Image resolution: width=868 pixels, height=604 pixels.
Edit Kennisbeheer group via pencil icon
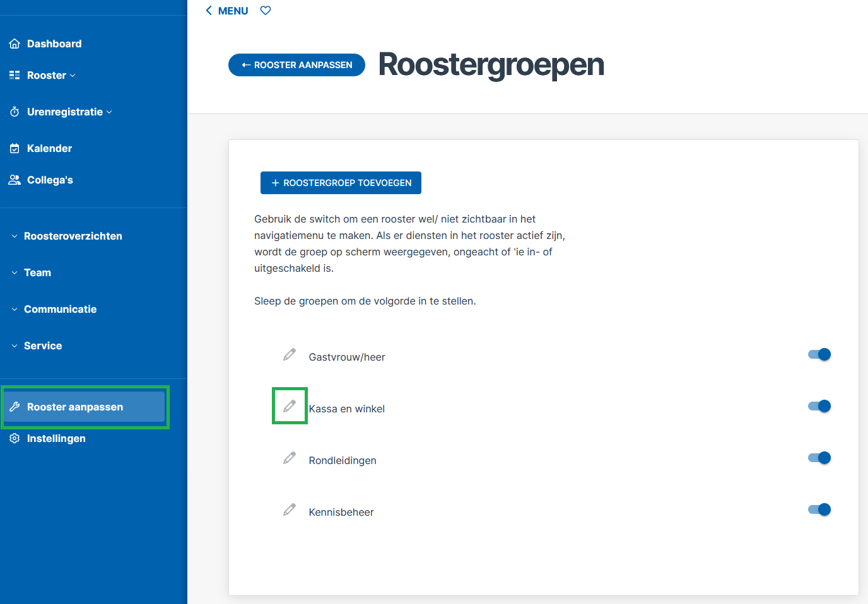pyautogui.click(x=290, y=509)
